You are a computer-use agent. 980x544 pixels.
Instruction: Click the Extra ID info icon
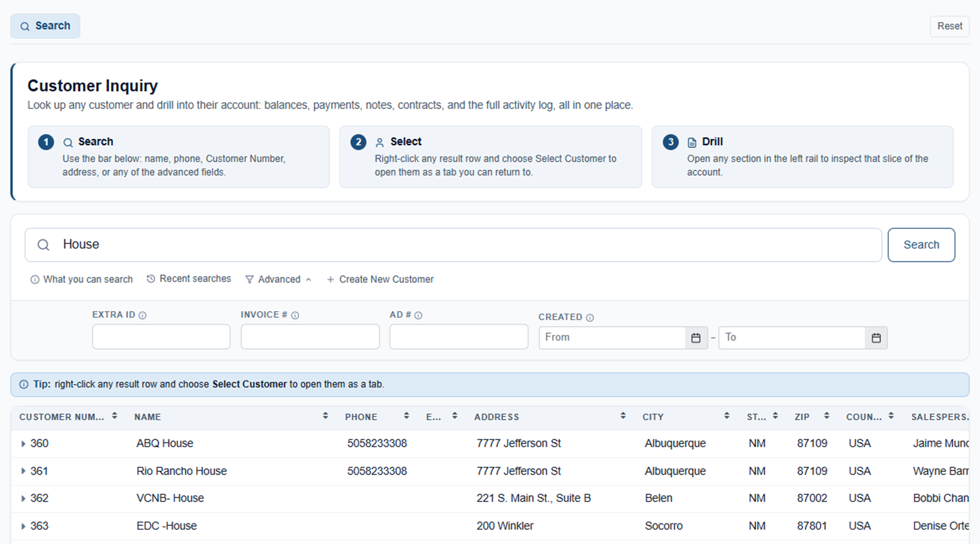pyautogui.click(x=142, y=315)
